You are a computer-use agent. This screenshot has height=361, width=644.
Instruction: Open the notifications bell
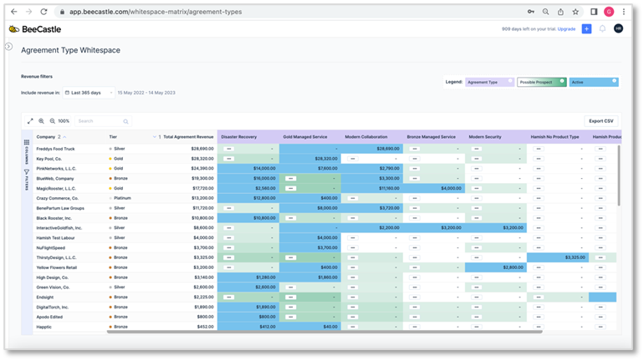click(602, 28)
